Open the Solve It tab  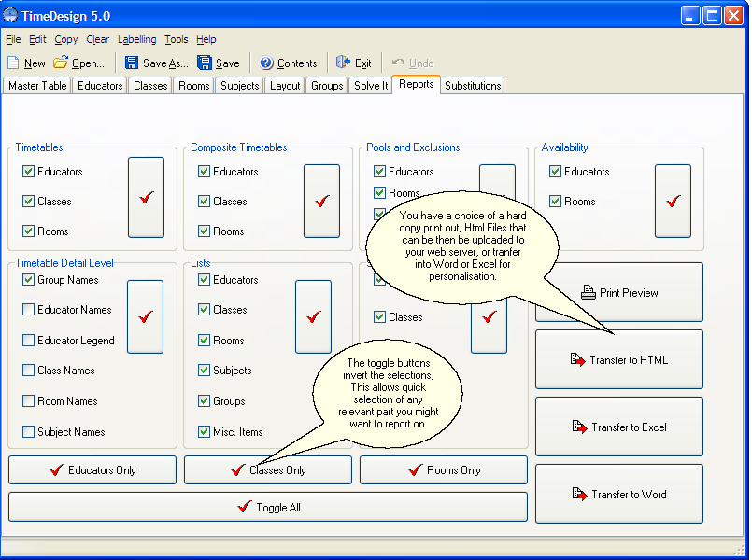point(371,86)
